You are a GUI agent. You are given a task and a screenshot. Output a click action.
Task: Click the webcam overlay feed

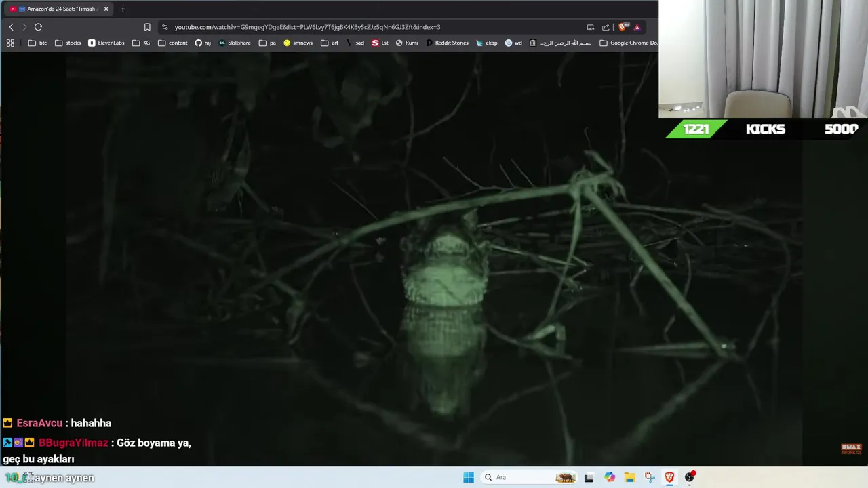764,59
